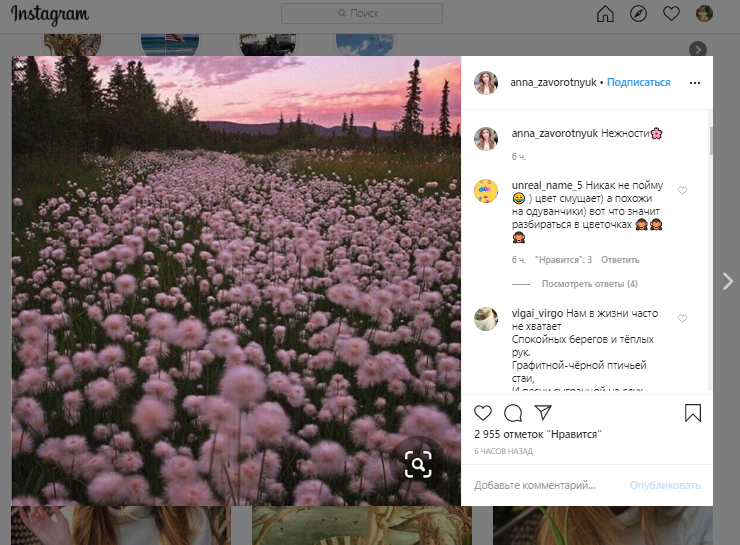Screen dimensions: 740x545
Task: Click the comment speech bubble icon
Action: tap(513, 413)
